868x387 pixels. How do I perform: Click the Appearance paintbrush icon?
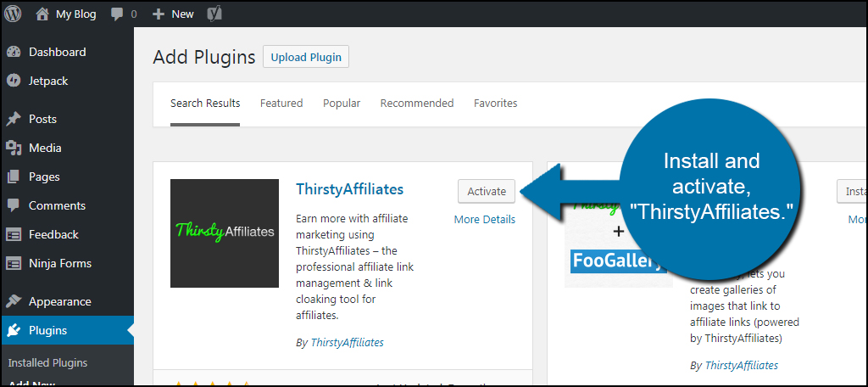[14, 301]
